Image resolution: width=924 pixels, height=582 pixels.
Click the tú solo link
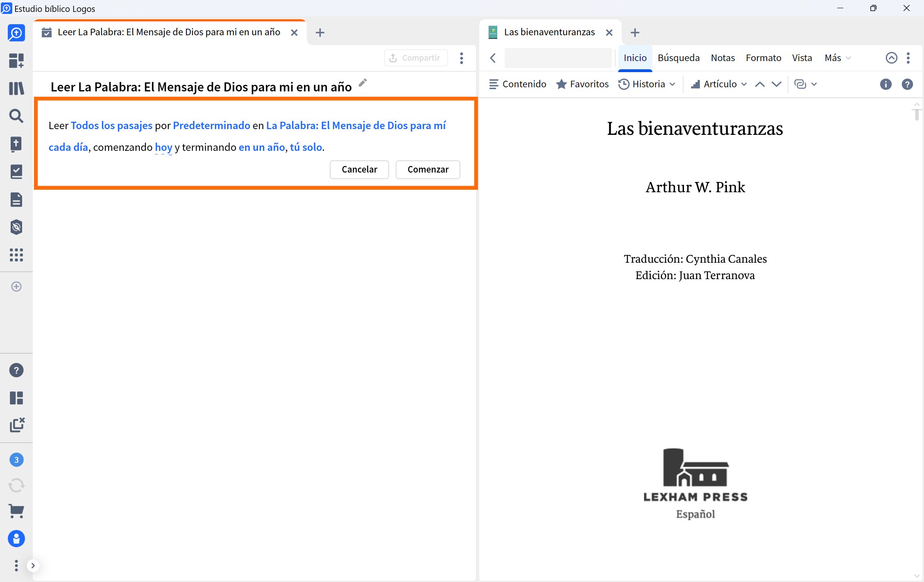pyautogui.click(x=306, y=147)
